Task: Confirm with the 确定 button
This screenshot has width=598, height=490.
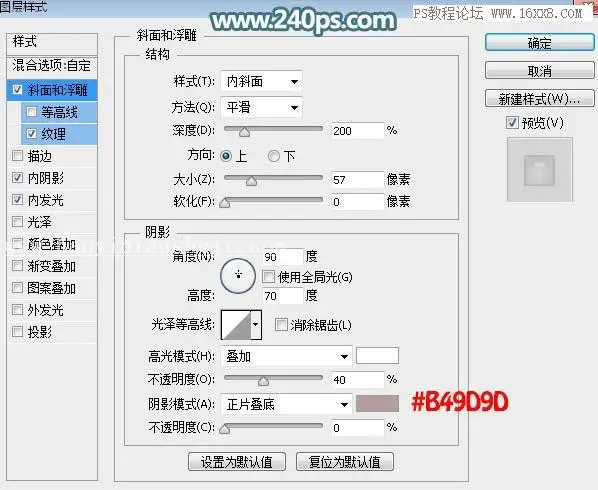Action: (540, 43)
